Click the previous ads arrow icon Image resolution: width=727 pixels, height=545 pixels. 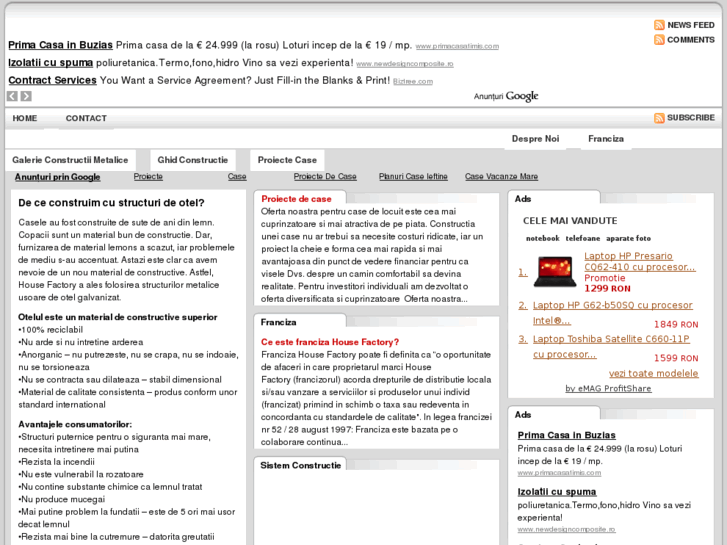tap(12, 96)
